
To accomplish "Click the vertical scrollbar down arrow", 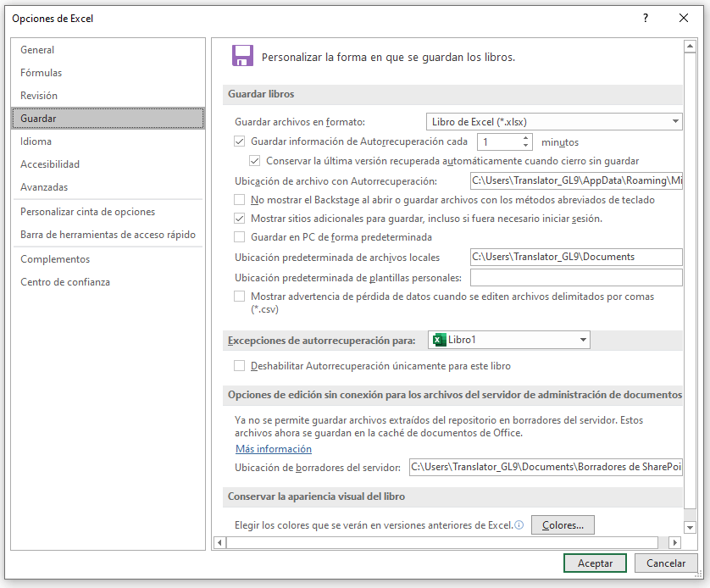I will [x=690, y=527].
